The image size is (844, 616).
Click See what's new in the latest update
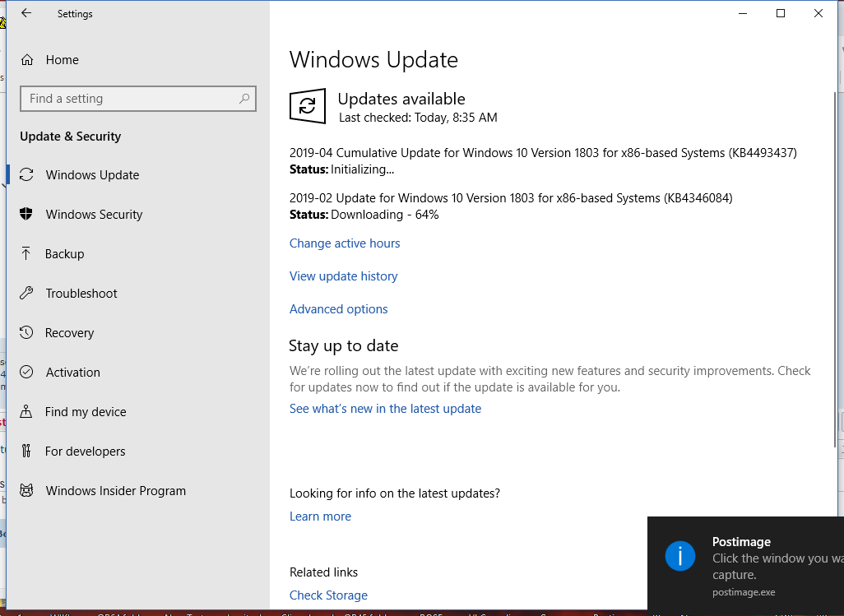(x=386, y=408)
